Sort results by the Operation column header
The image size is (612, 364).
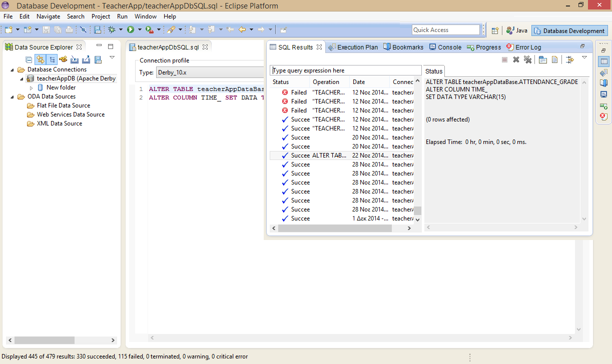point(329,82)
